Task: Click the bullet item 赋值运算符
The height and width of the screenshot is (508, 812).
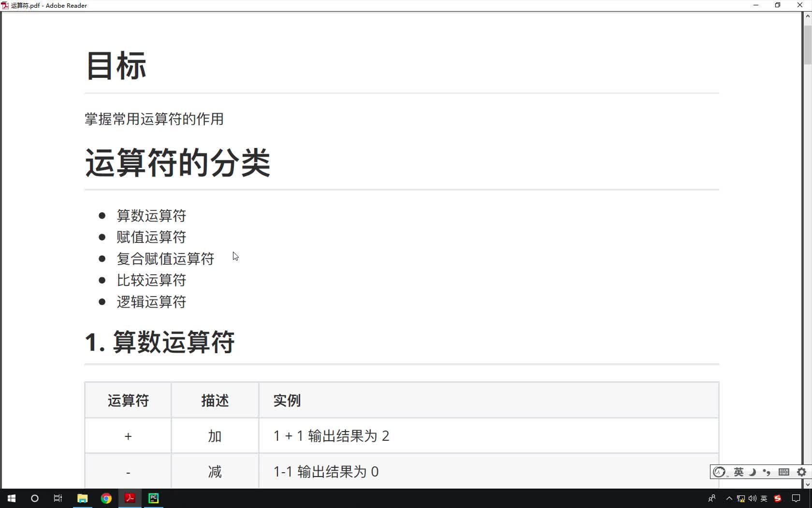Action: 151,237
